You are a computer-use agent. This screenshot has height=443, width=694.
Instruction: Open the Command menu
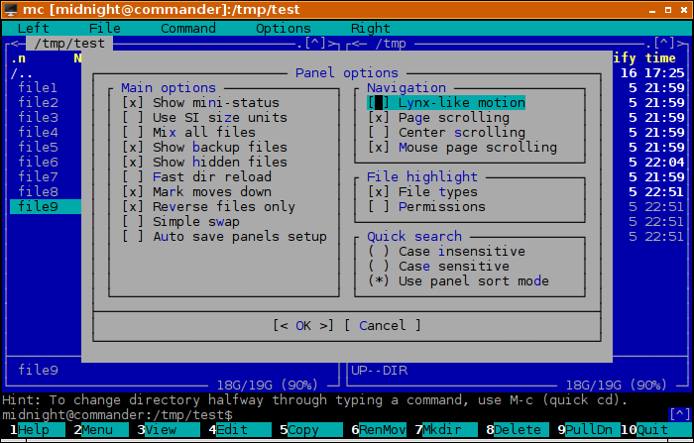point(188,29)
